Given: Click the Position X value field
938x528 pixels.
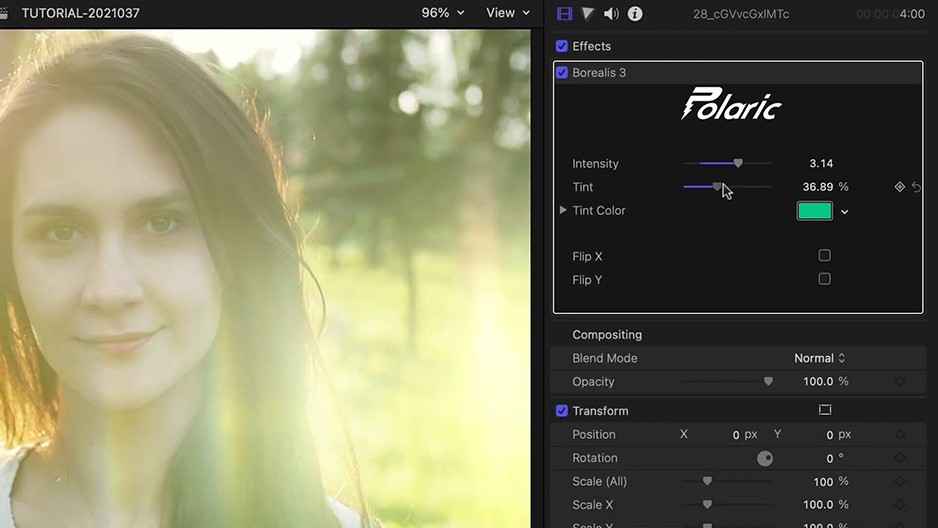Looking at the screenshot, I should tap(736, 435).
